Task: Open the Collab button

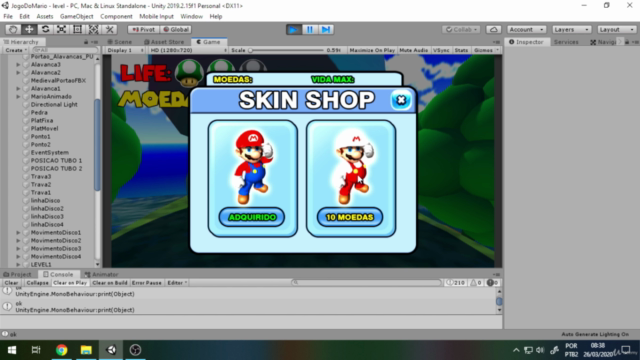Action: 461,29
